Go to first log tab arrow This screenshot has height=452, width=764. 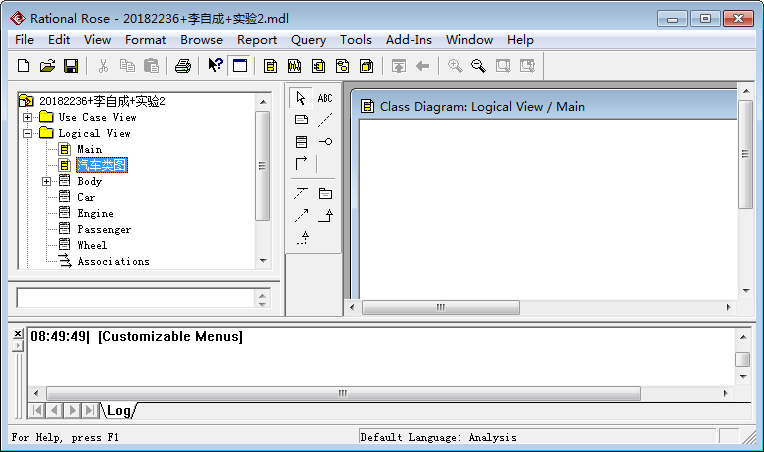[37, 411]
